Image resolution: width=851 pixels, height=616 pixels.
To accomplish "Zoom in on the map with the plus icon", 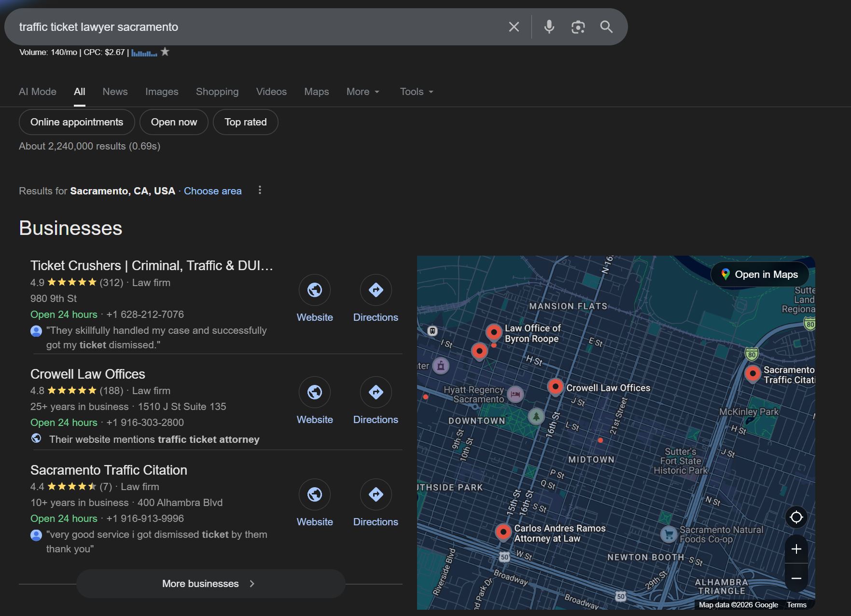I will click(x=796, y=548).
